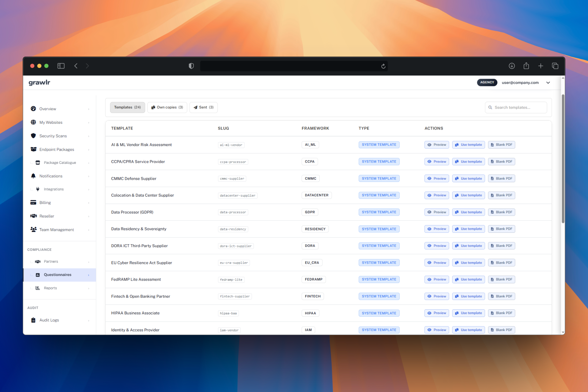Click the iam-vendor slug
The height and width of the screenshot is (392, 588).
point(229,330)
